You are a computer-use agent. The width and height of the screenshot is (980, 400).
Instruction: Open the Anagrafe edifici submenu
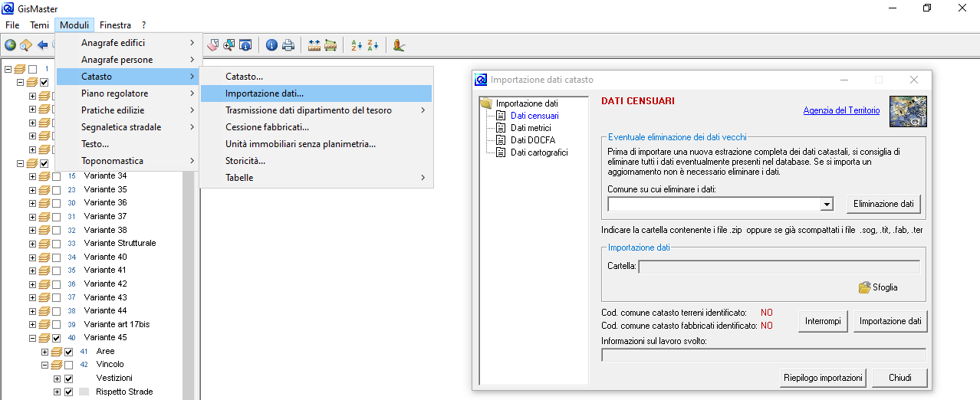pos(128,43)
